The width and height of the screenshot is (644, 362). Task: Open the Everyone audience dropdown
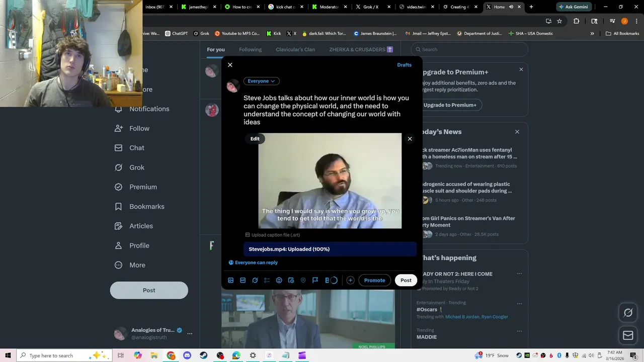point(262,81)
